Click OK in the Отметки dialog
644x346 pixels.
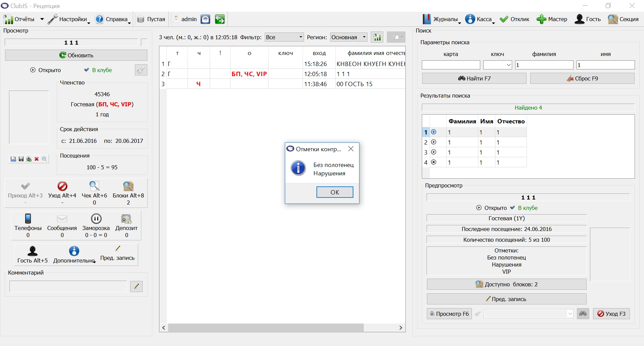point(335,192)
